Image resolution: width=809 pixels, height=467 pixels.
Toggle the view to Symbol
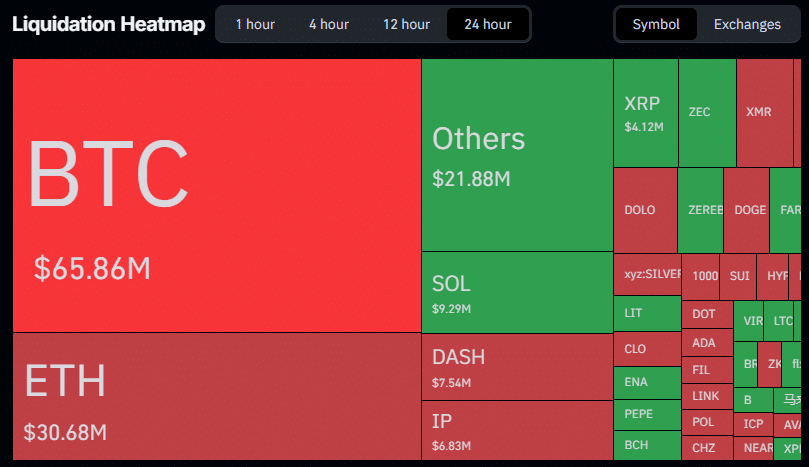[656, 24]
